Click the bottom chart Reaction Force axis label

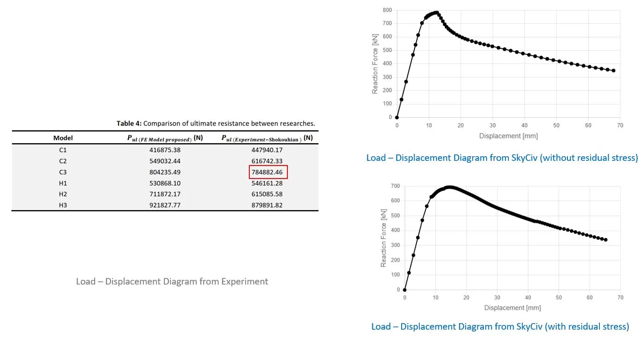pos(384,238)
